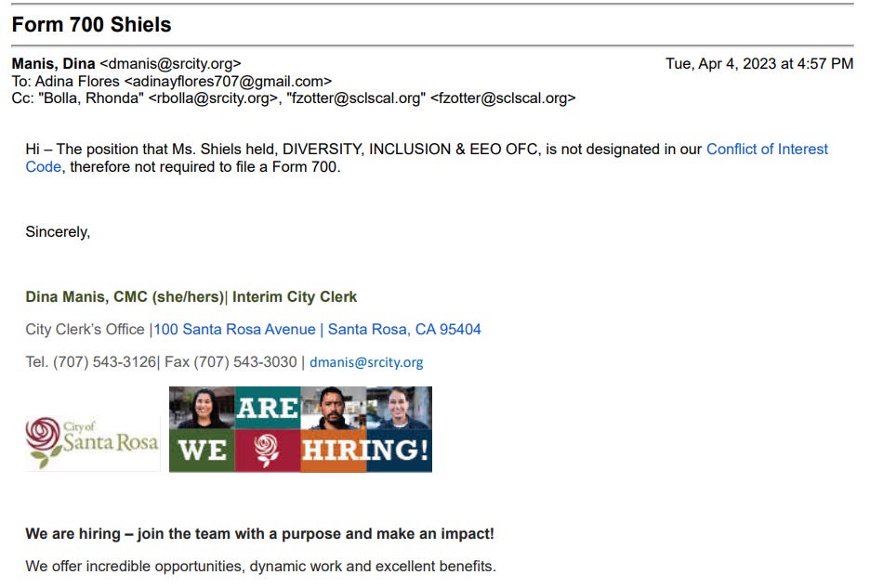Click the We offer incredible opportunities line
The width and height of the screenshot is (870, 588).
261,567
